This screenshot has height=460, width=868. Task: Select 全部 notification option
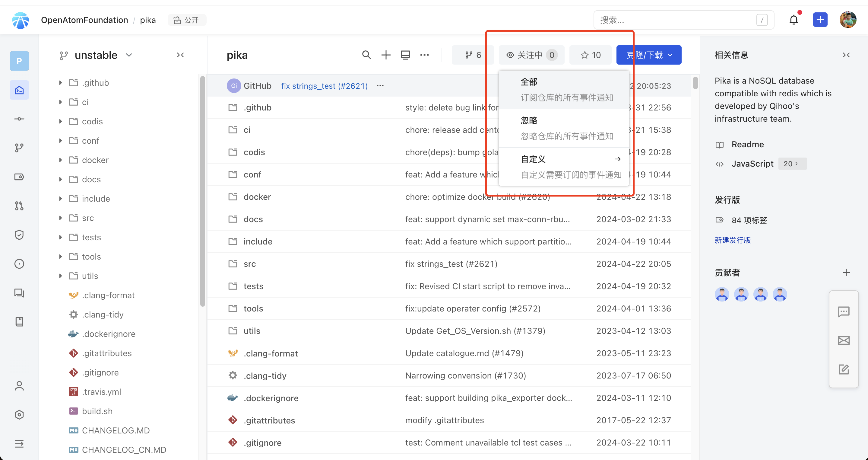pos(564,90)
